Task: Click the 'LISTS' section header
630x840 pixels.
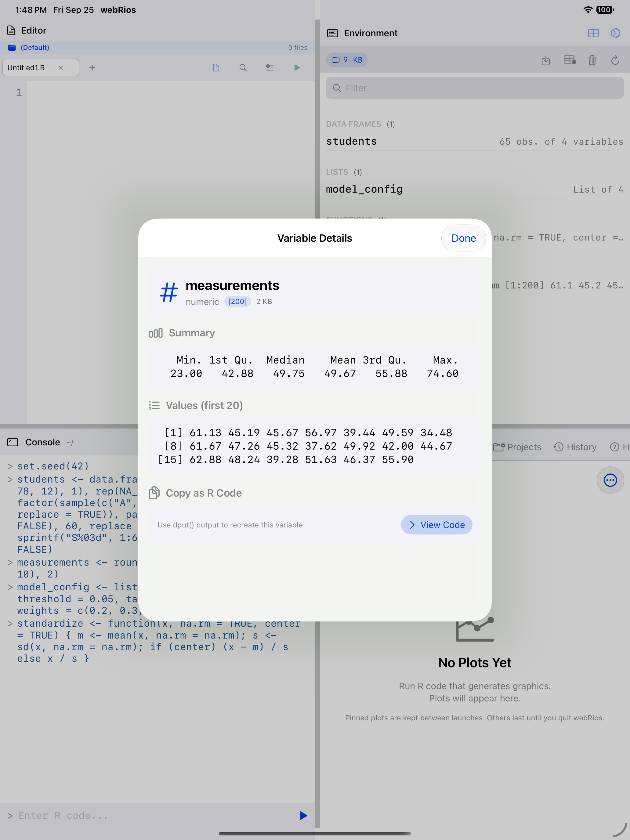Action: pos(337,172)
